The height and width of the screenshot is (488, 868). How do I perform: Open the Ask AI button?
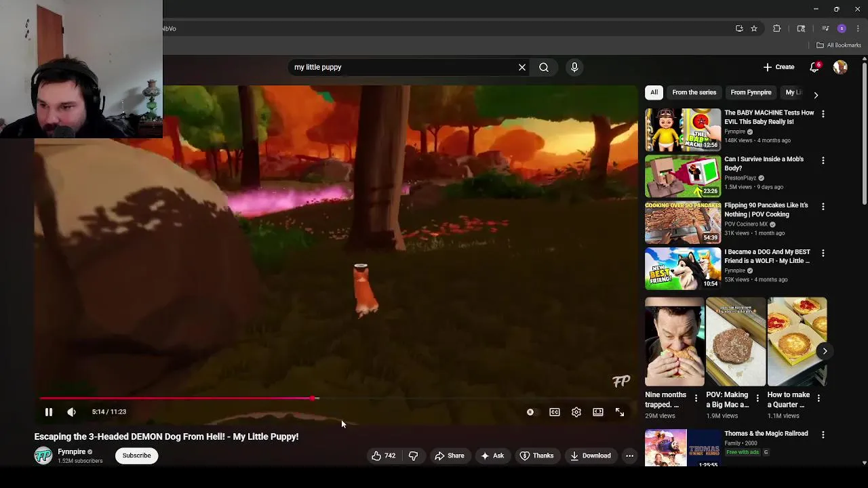pos(492,455)
